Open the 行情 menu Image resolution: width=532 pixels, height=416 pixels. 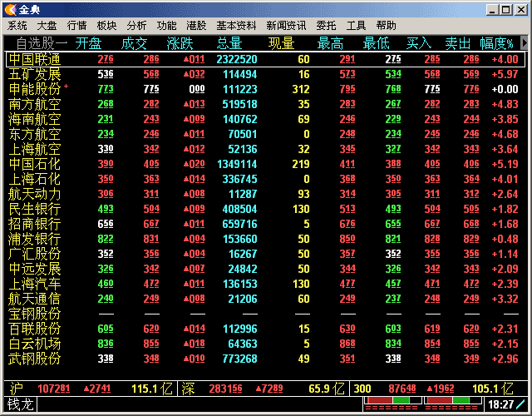(76, 26)
